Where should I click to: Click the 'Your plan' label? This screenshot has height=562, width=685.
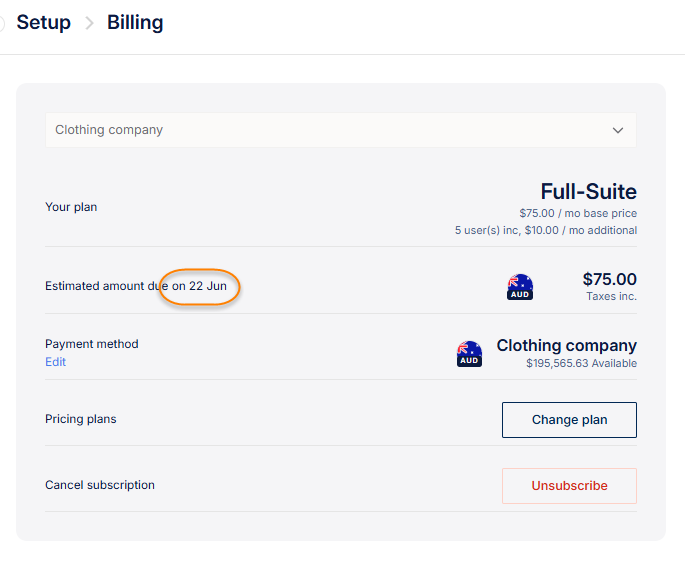(71, 207)
